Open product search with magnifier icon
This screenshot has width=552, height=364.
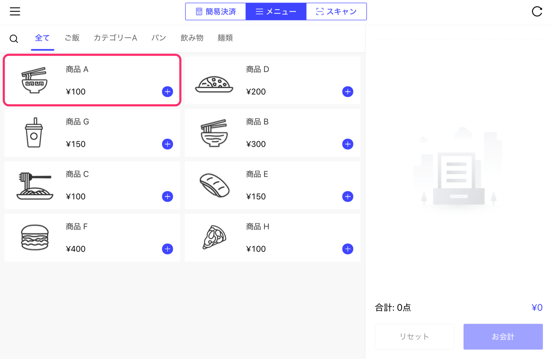(14, 39)
